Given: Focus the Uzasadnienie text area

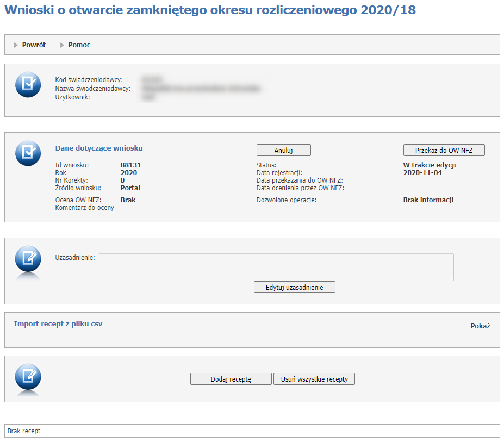Looking at the screenshot, I should pyautogui.click(x=276, y=267).
